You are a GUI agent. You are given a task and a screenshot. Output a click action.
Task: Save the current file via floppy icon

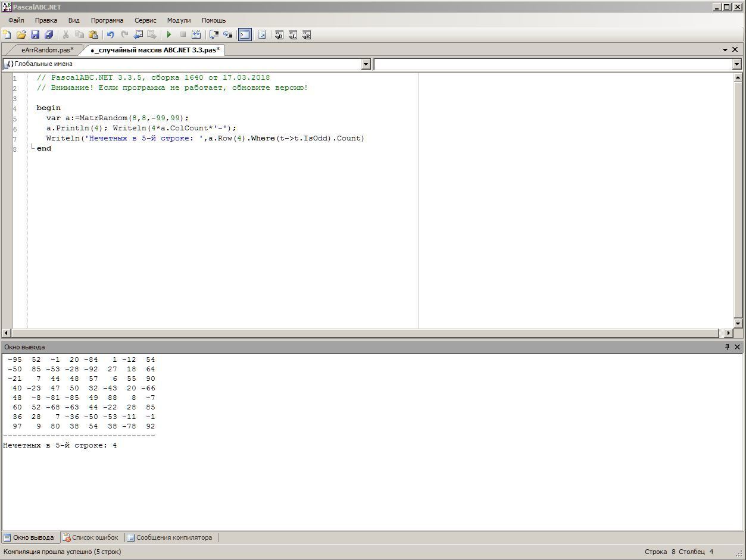35,35
